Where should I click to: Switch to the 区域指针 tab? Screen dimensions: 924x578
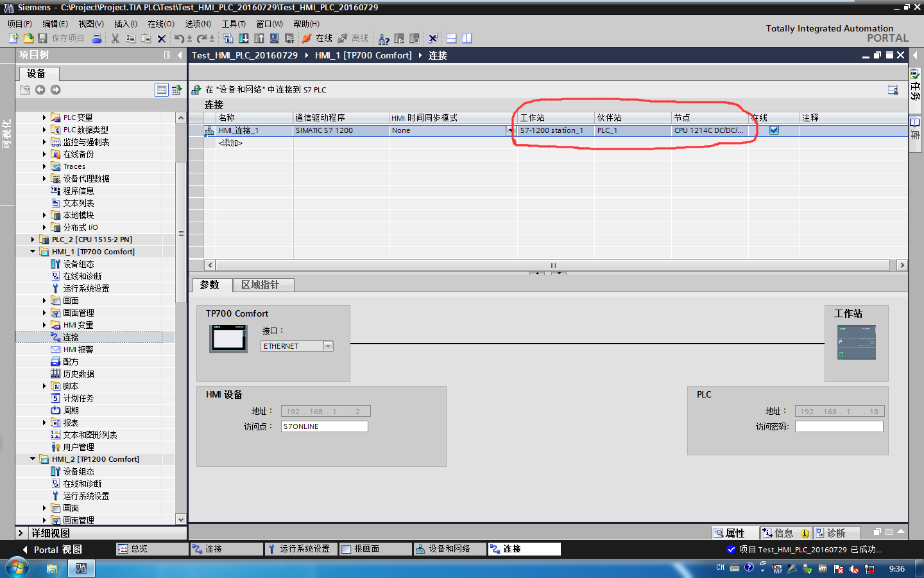(260, 285)
